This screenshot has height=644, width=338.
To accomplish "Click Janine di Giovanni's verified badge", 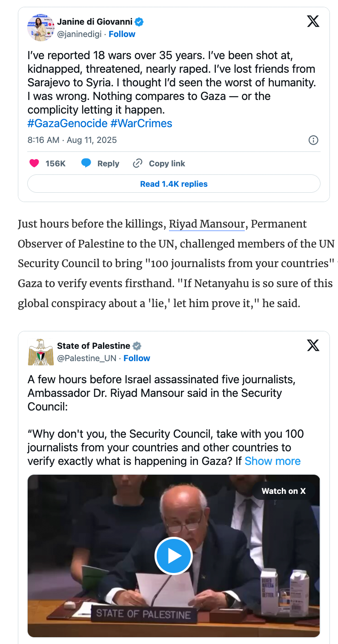I will [139, 22].
